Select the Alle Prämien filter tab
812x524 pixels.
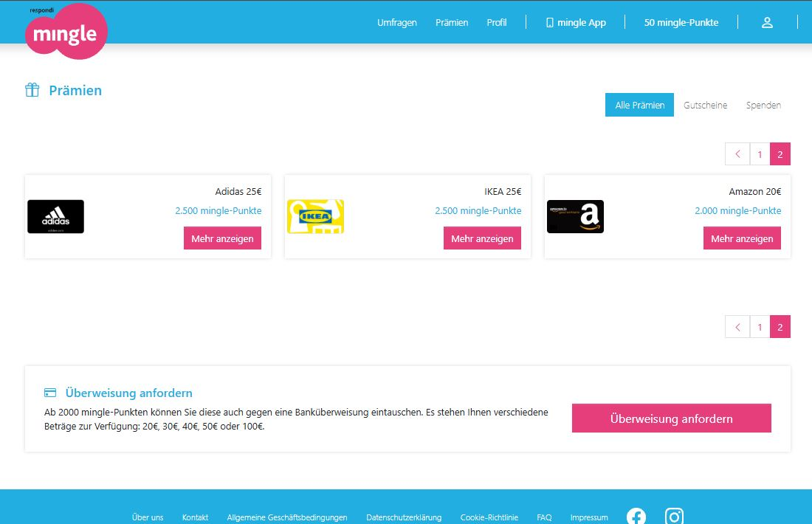(x=639, y=105)
